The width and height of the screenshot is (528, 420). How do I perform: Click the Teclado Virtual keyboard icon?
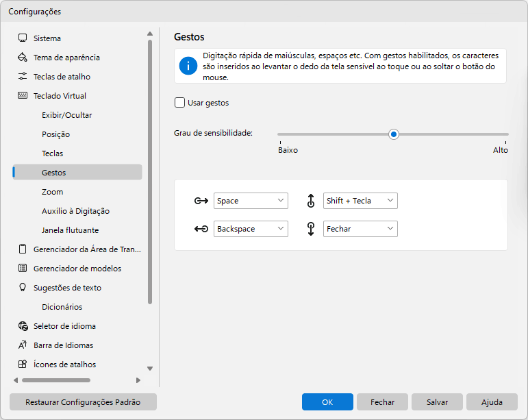(x=23, y=96)
